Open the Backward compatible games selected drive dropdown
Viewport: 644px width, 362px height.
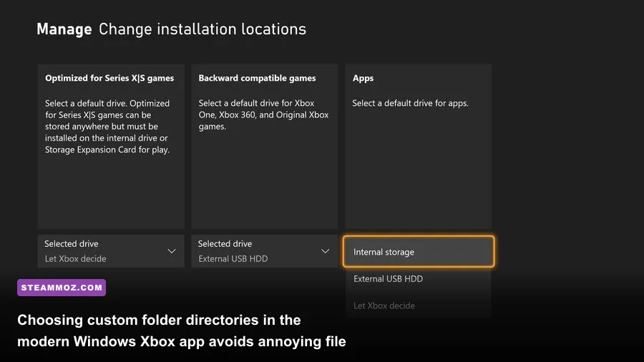(265, 251)
